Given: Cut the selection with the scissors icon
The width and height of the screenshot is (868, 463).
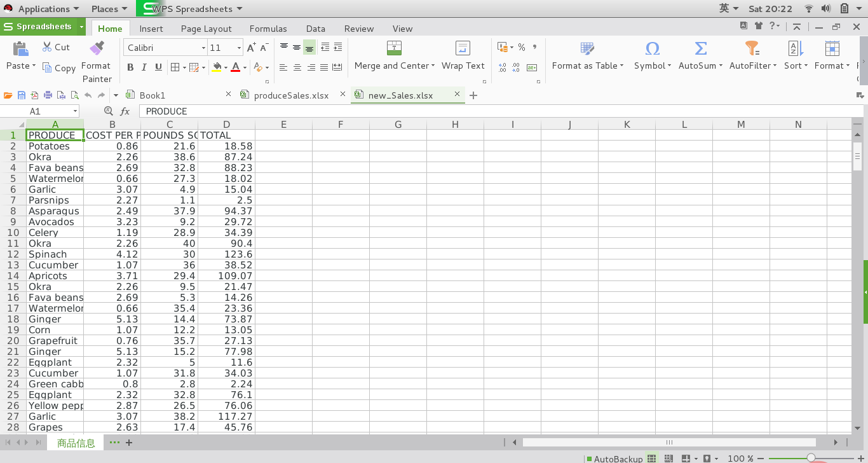Looking at the screenshot, I should (48, 47).
